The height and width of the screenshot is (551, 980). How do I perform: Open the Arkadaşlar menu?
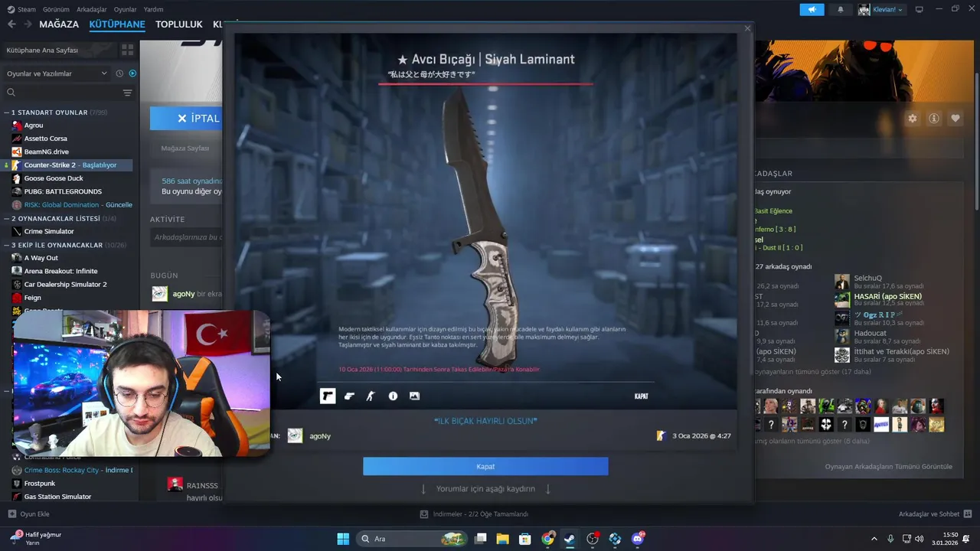92,9
